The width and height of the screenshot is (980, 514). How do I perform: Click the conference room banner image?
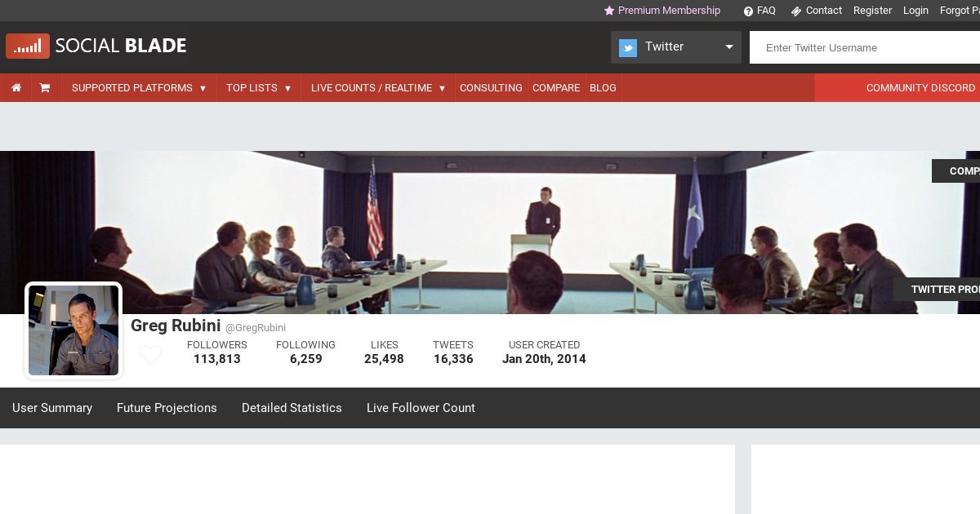tap(490, 233)
